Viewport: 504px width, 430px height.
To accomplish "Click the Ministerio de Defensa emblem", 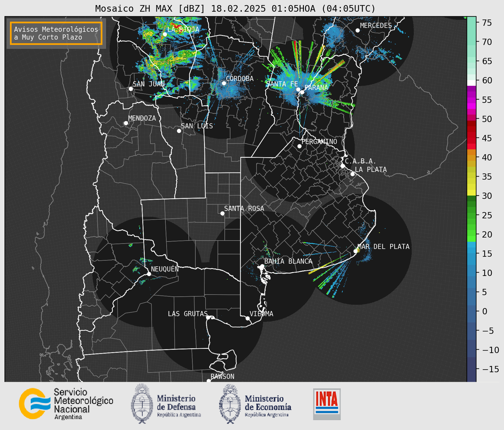I will [142, 404].
